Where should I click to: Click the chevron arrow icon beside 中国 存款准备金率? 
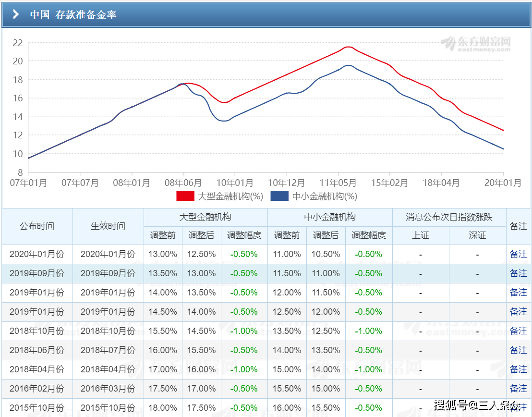(16, 14)
